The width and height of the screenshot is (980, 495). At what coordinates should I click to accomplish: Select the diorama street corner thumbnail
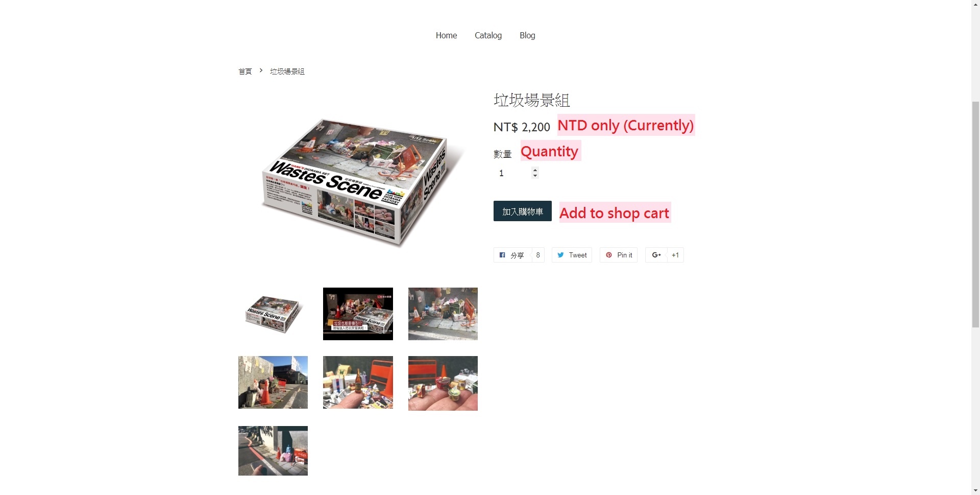(x=443, y=314)
